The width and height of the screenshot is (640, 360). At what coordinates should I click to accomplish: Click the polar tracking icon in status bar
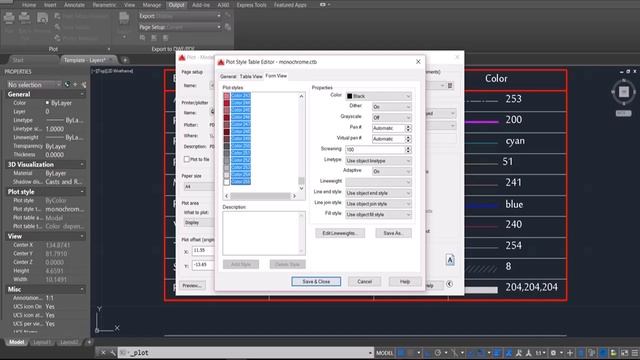click(438, 353)
